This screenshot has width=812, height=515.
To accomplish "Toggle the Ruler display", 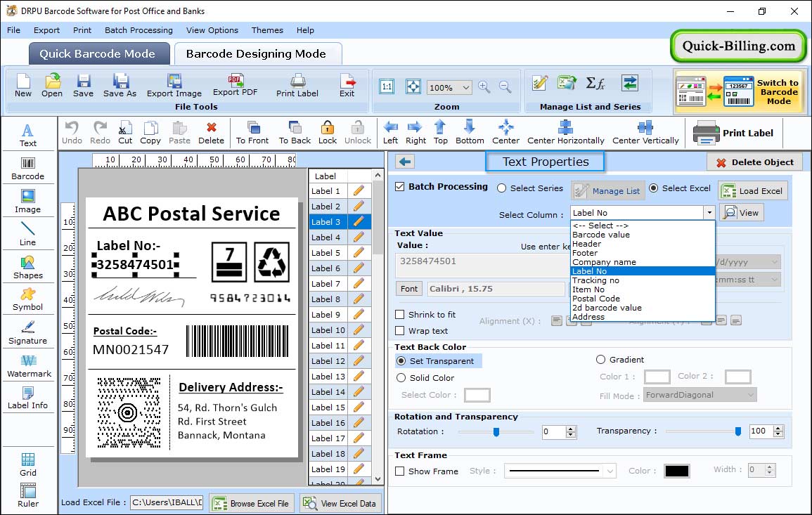I will [28, 495].
